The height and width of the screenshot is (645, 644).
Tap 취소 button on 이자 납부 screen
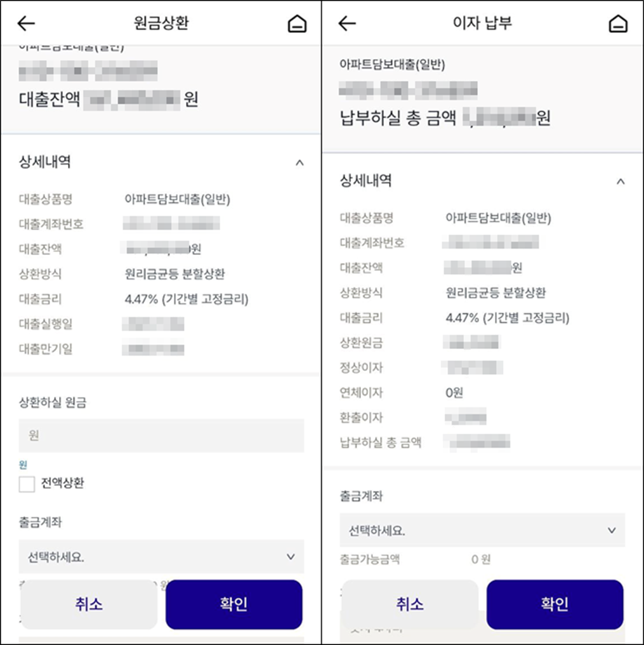click(x=410, y=604)
